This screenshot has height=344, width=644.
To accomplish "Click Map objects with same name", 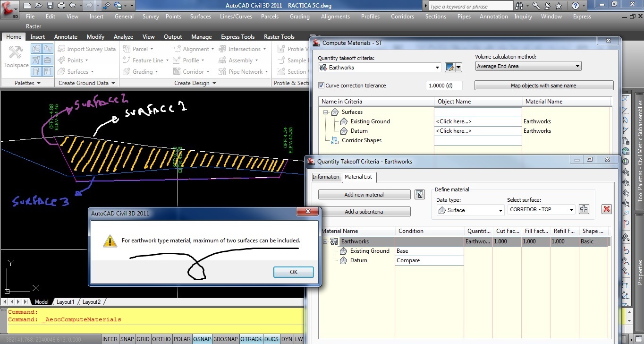I will tap(543, 86).
